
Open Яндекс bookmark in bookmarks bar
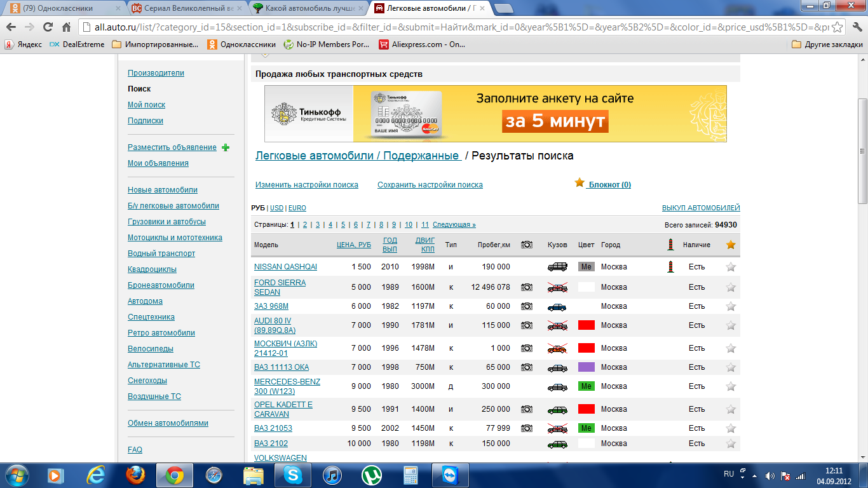(x=24, y=44)
